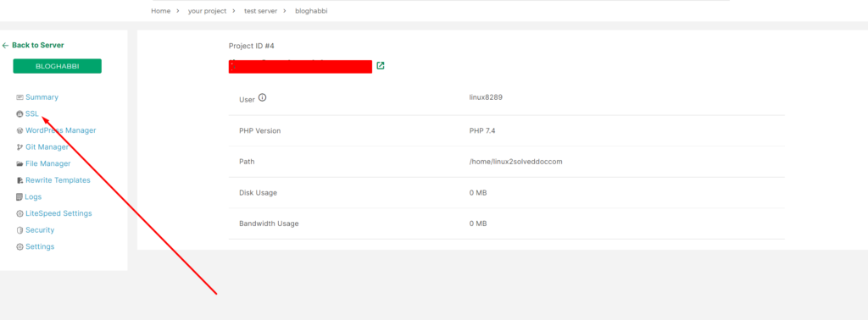
Task: Click the PHP Version label
Action: (259, 131)
